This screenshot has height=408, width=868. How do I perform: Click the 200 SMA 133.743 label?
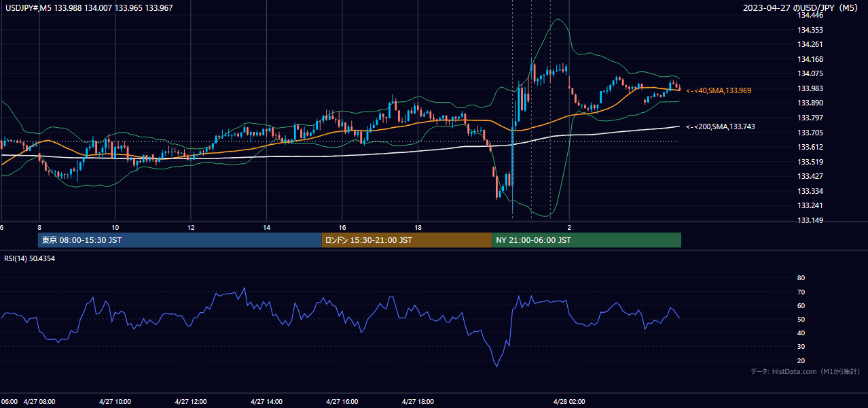click(x=720, y=126)
